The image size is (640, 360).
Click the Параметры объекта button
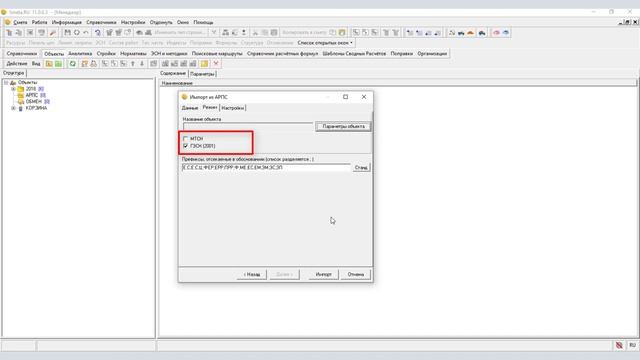(x=343, y=127)
